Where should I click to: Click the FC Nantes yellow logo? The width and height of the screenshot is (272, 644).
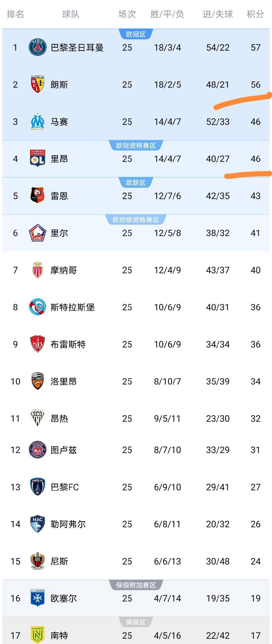(38, 635)
